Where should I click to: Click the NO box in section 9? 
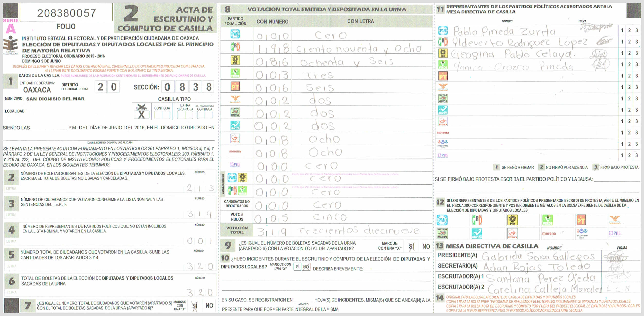(426, 246)
